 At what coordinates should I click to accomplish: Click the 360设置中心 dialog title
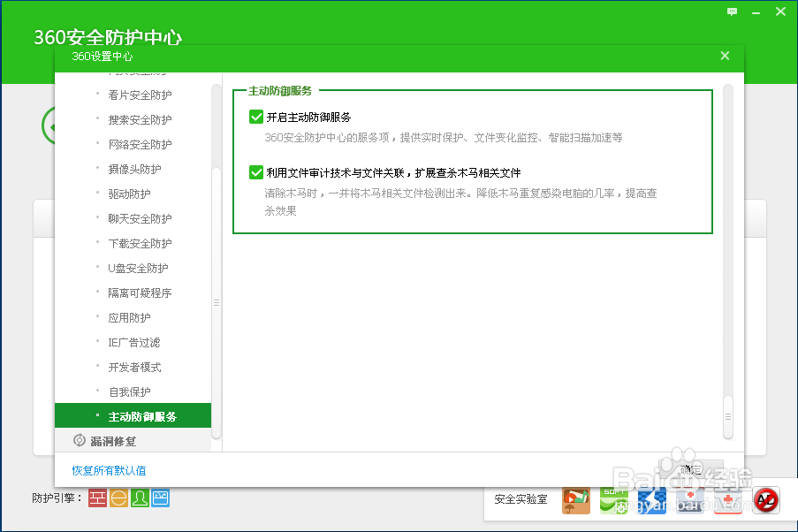pos(102,56)
